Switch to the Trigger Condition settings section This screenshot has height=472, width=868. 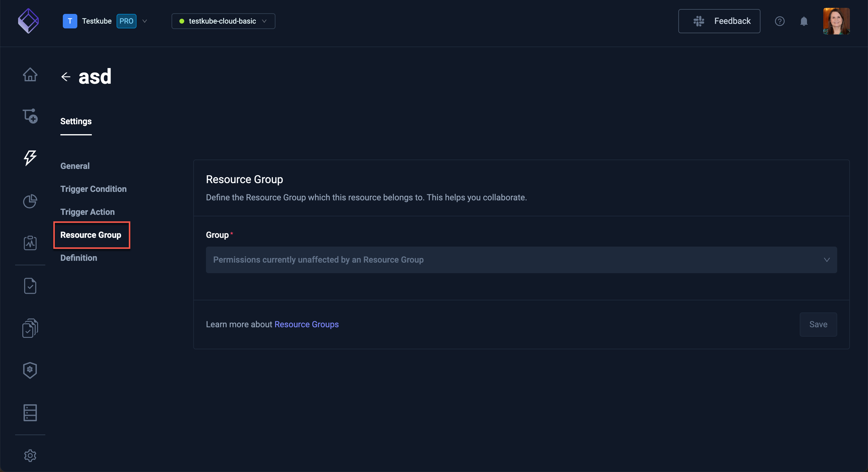[93, 189]
